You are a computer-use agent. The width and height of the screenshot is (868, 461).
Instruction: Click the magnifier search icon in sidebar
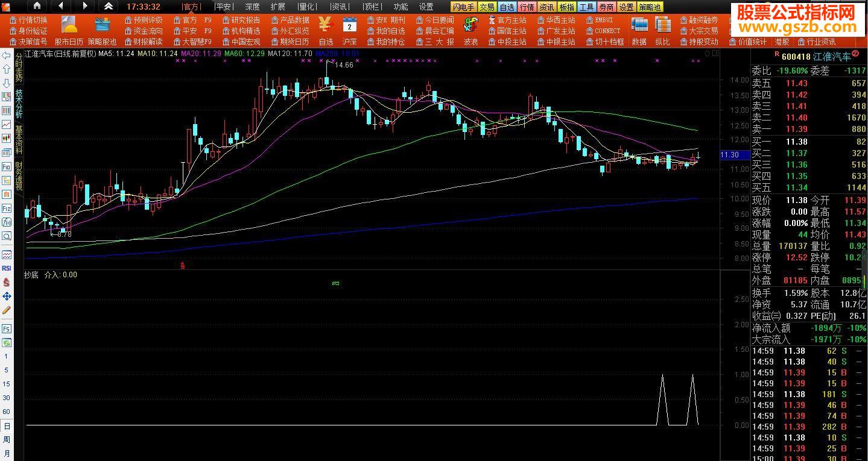[7, 236]
